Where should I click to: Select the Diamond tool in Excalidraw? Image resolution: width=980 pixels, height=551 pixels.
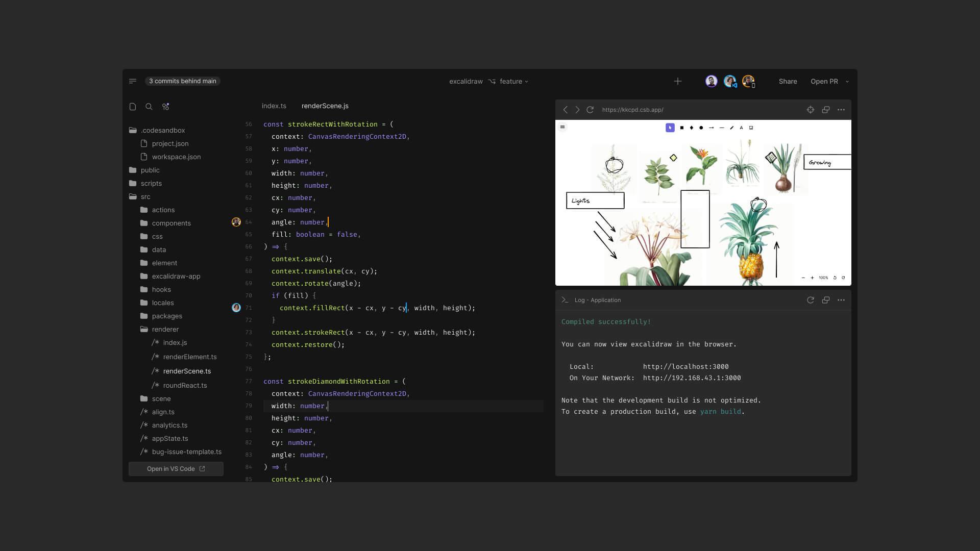691,128
